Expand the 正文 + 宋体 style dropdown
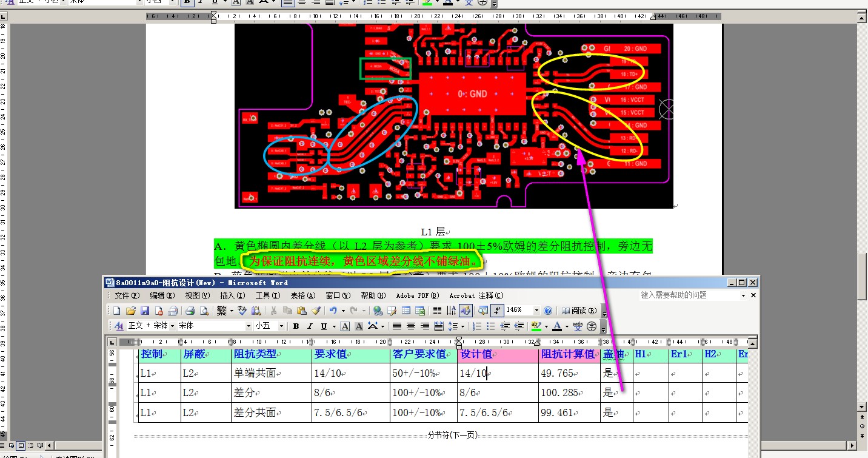Image resolution: width=868 pixels, height=458 pixels. click(x=172, y=326)
